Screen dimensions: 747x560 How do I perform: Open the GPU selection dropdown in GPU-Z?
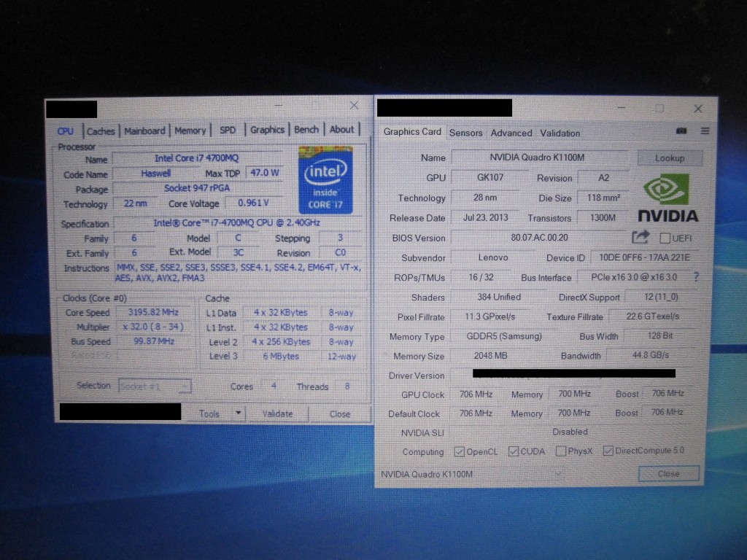473,474
